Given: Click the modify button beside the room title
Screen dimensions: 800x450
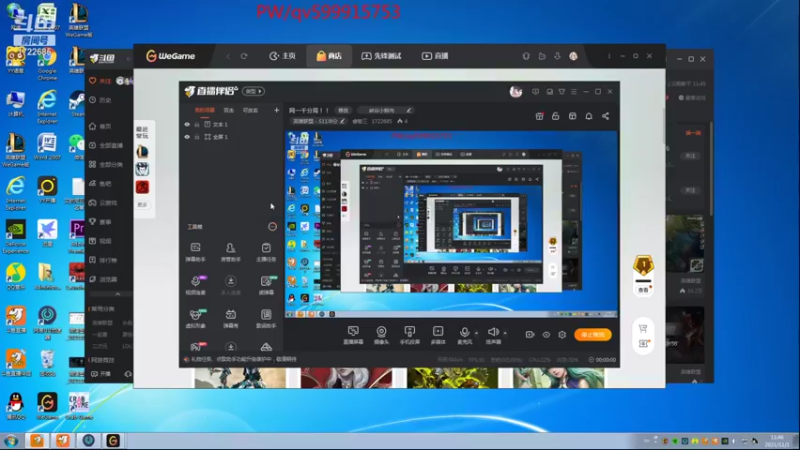Looking at the screenshot, I should click(343, 110).
